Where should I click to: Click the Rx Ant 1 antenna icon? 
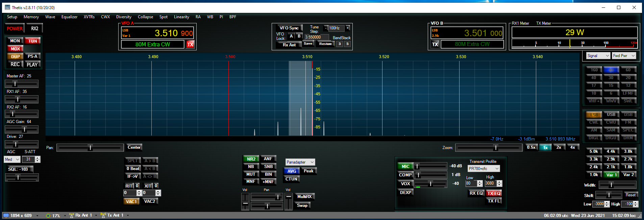[x=71, y=215]
